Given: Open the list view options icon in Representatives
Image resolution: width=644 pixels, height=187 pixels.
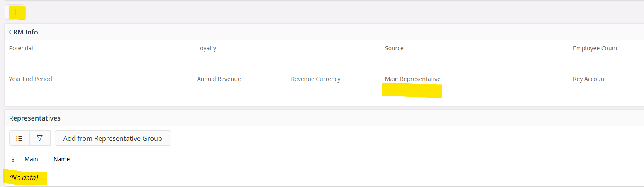Looking at the screenshot, I should (20, 138).
